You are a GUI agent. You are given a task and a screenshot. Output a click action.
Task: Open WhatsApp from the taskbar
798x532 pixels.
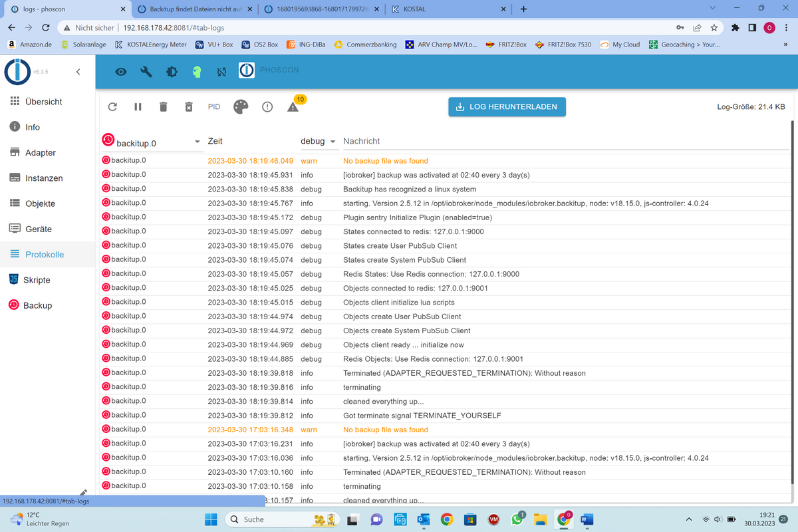coord(518,519)
